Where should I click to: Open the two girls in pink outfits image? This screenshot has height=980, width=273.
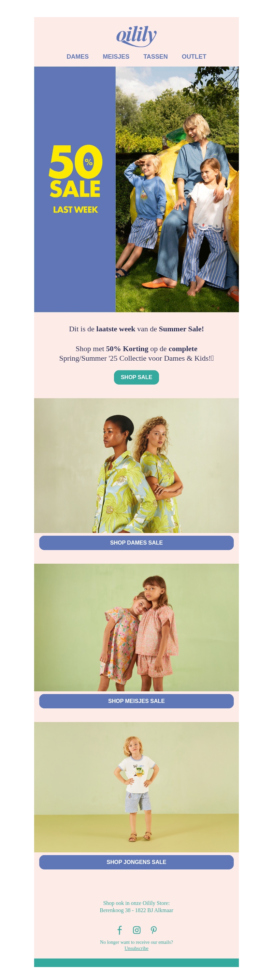coord(136,627)
